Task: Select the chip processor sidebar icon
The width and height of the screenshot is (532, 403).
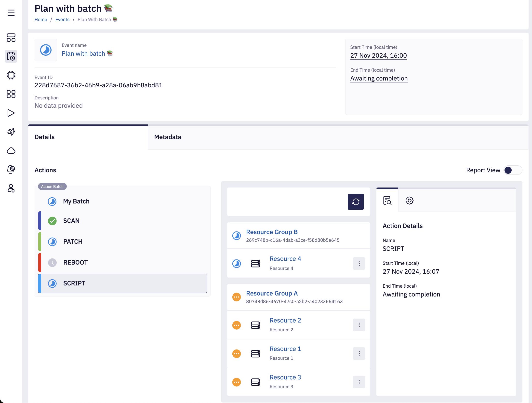Action: pos(11,75)
